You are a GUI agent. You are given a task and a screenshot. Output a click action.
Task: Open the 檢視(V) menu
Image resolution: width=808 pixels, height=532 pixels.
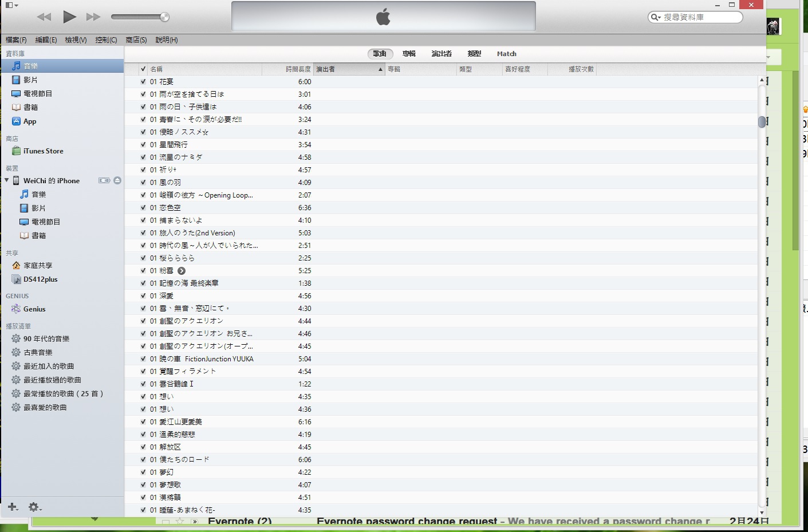coord(76,40)
